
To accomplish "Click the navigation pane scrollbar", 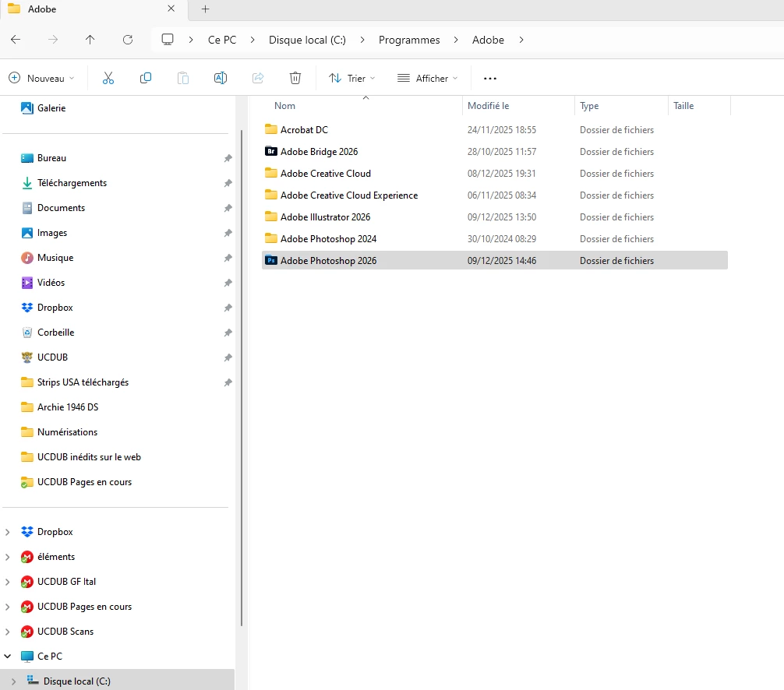I will 242,378.
